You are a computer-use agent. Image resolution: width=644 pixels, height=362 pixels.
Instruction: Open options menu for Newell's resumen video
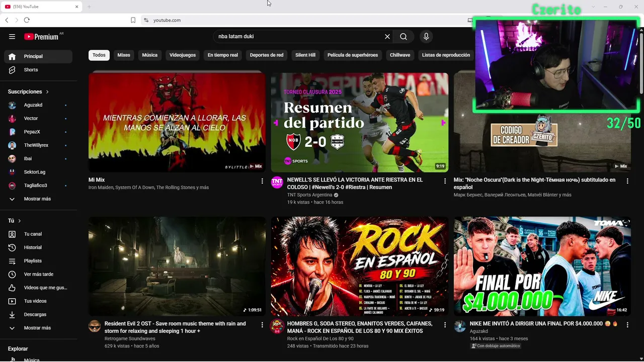(445, 181)
